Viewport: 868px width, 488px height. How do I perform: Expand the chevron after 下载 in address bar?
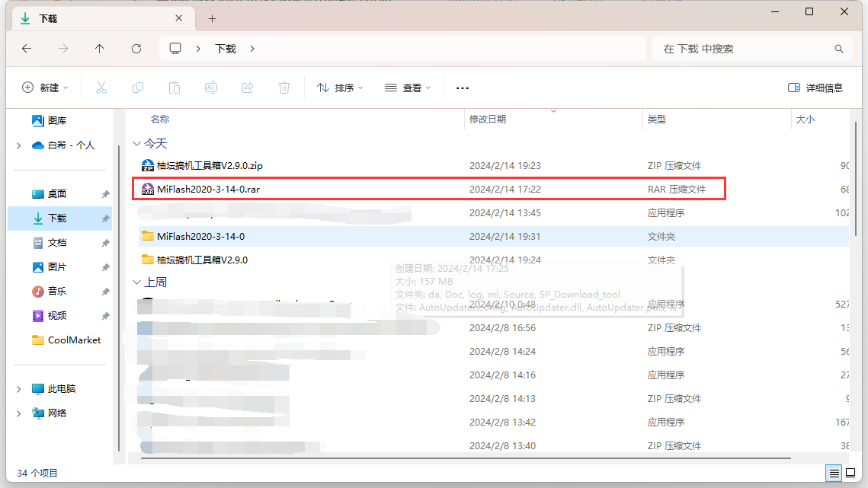[x=252, y=49]
